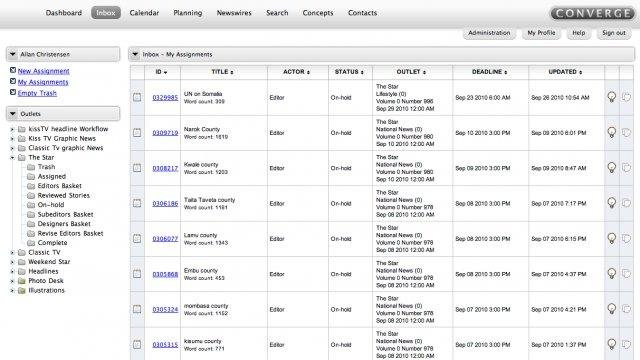This screenshot has height=360, width=640.
Task: Click the Empty Trash link
Action: pos(37,93)
